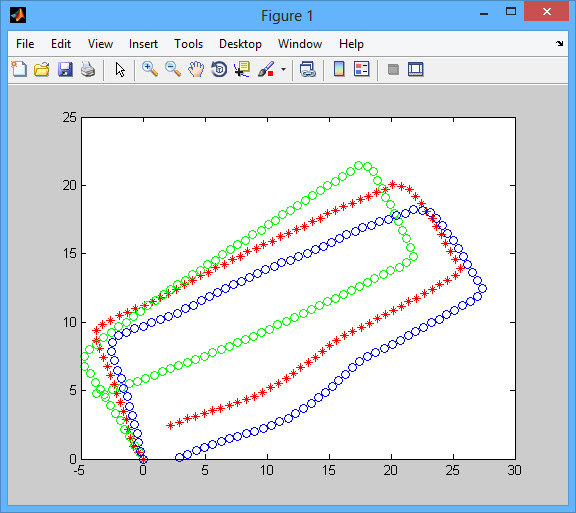Save figure using the floppy disk icon
Viewport: 576px width, 513px height.
65,69
